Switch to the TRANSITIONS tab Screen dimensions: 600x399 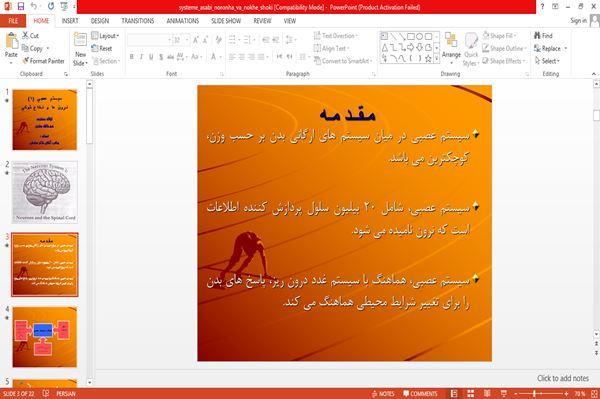point(138,21)
